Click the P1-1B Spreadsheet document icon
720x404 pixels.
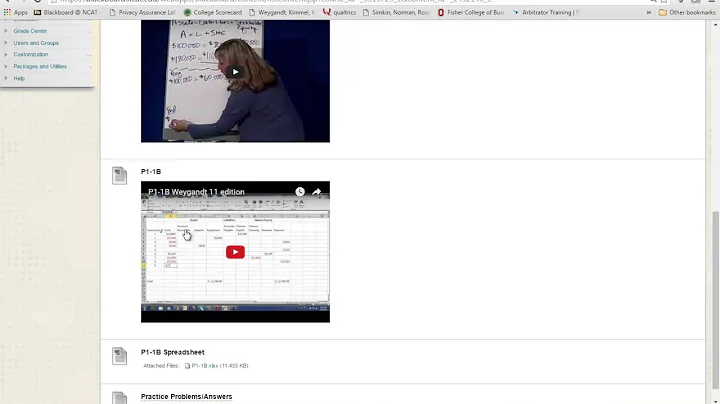coord(119,356)
